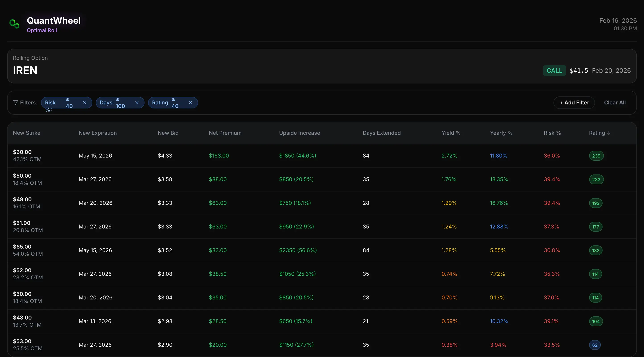
Task: Click the 104 rating badge
Action: click(x=596, y=322)
